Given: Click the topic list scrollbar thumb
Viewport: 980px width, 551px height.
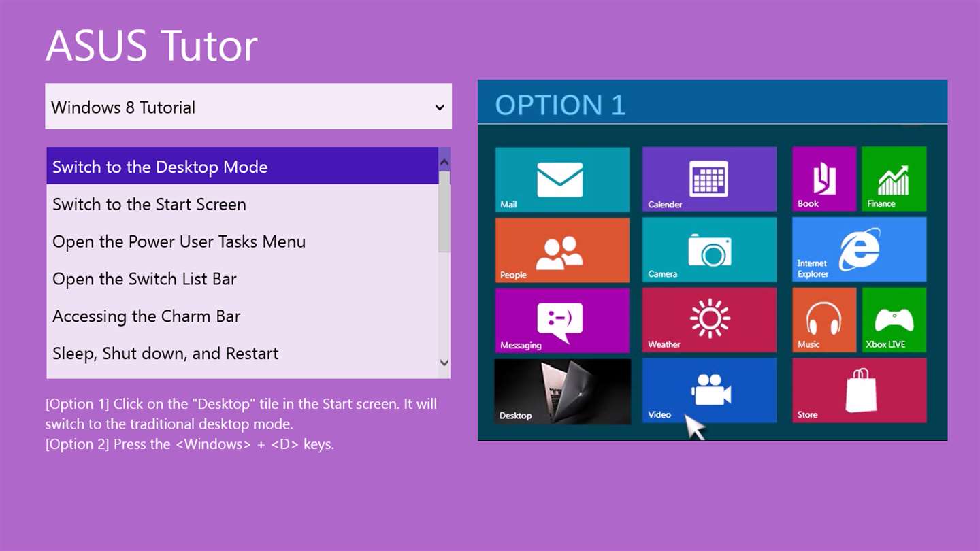Looking at the screenshot, I should (x=444, y=212).
